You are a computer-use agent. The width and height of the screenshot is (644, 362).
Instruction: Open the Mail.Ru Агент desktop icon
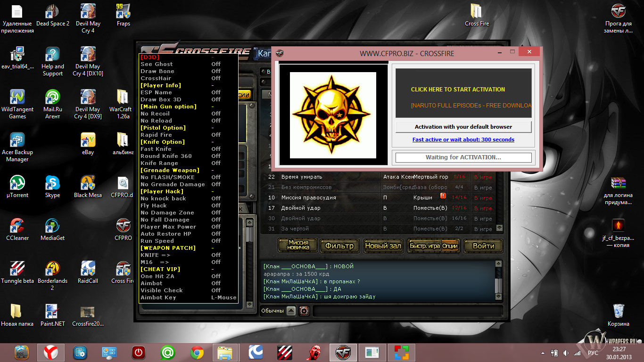pyautogui.click(x=52, y=104)
